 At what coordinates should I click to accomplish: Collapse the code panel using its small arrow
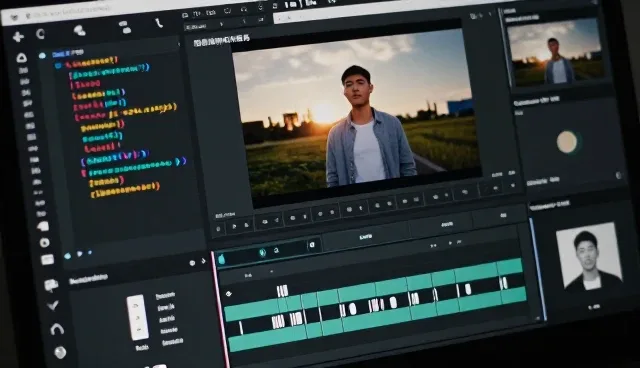(179, 44)
